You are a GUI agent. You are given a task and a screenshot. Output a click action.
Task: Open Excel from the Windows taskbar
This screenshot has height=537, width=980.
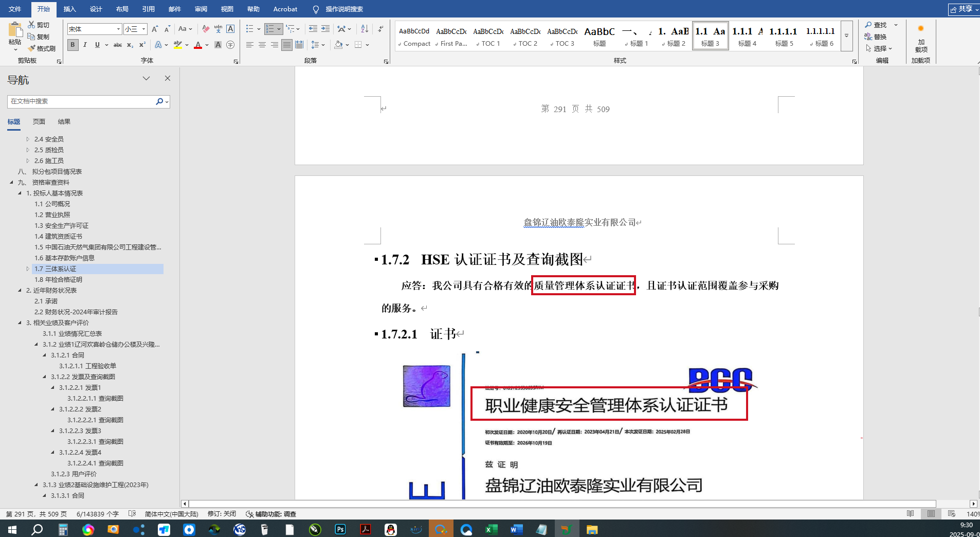coord(492,529)
